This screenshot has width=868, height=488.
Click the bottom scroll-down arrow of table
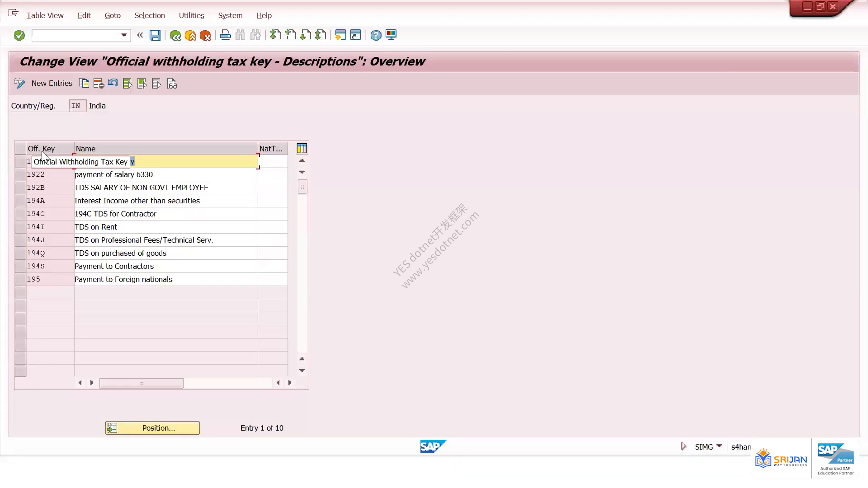tap(302, 371)
